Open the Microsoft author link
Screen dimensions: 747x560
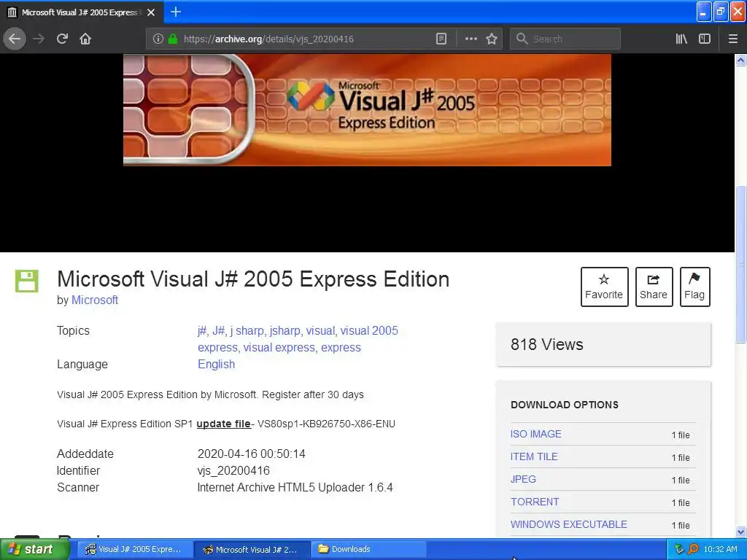(x=95, y=300)
